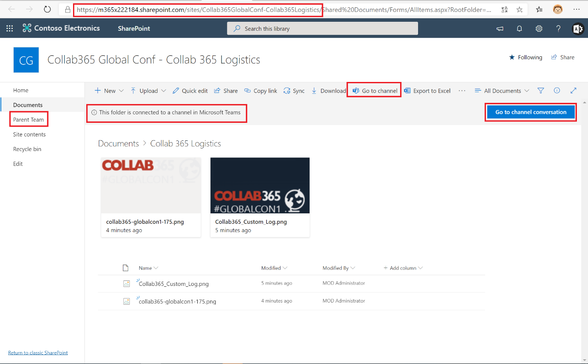Open browser translate icon in address bar

(x=505, y=9)
